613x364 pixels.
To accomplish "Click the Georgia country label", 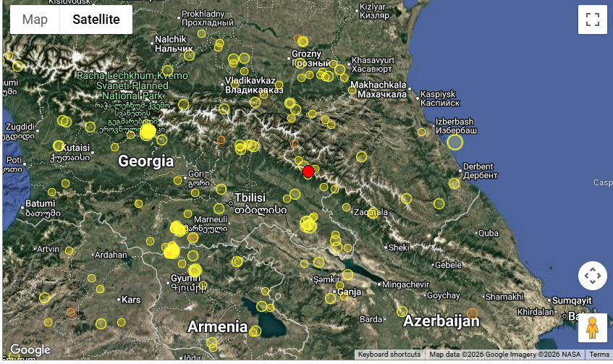I will pos(146,161).
